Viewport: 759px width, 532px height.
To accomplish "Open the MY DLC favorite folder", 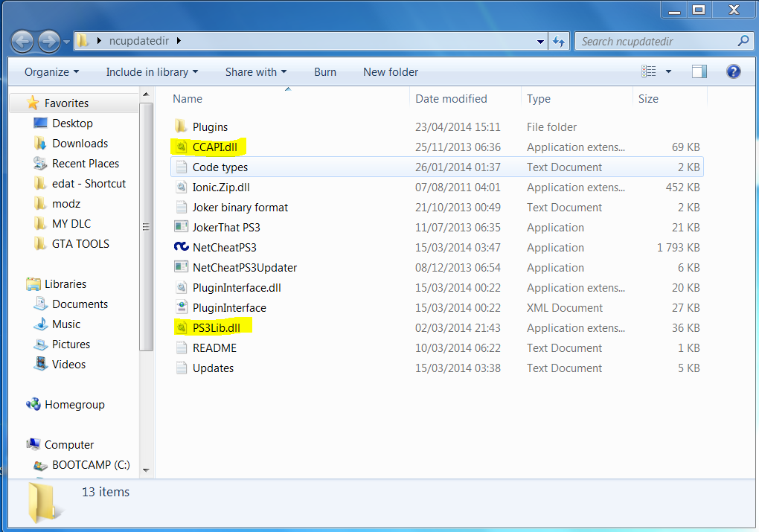I will click(71, 224).
